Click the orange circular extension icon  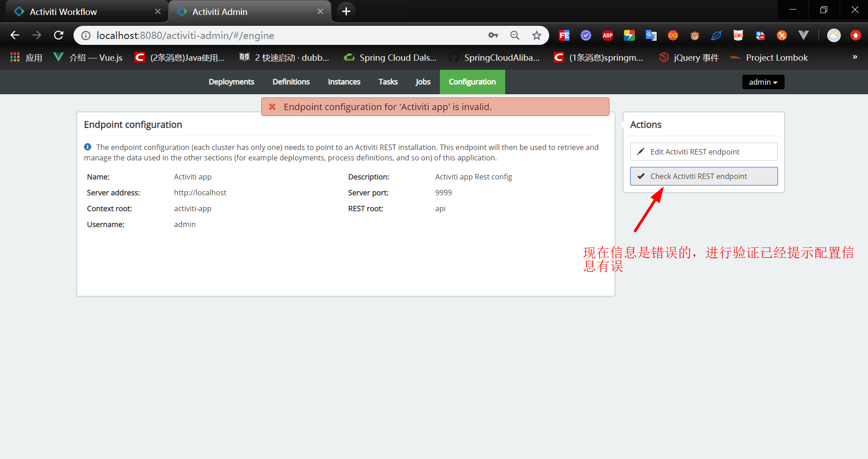(x=781, y=35)
